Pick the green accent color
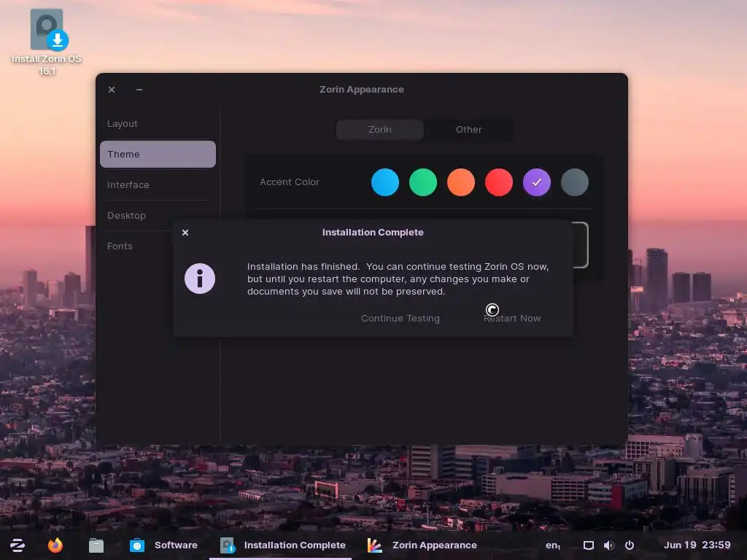747x560 pixels. (423, 182)
